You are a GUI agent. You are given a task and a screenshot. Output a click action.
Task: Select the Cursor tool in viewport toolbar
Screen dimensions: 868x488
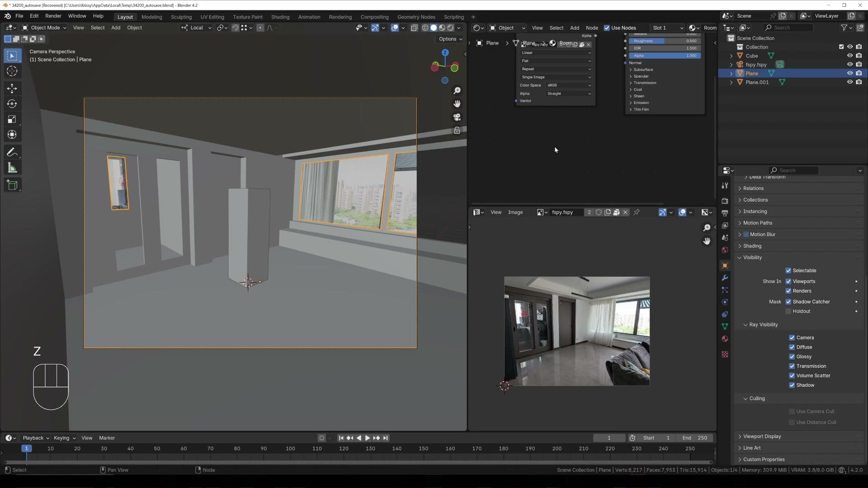pos(12,71)
